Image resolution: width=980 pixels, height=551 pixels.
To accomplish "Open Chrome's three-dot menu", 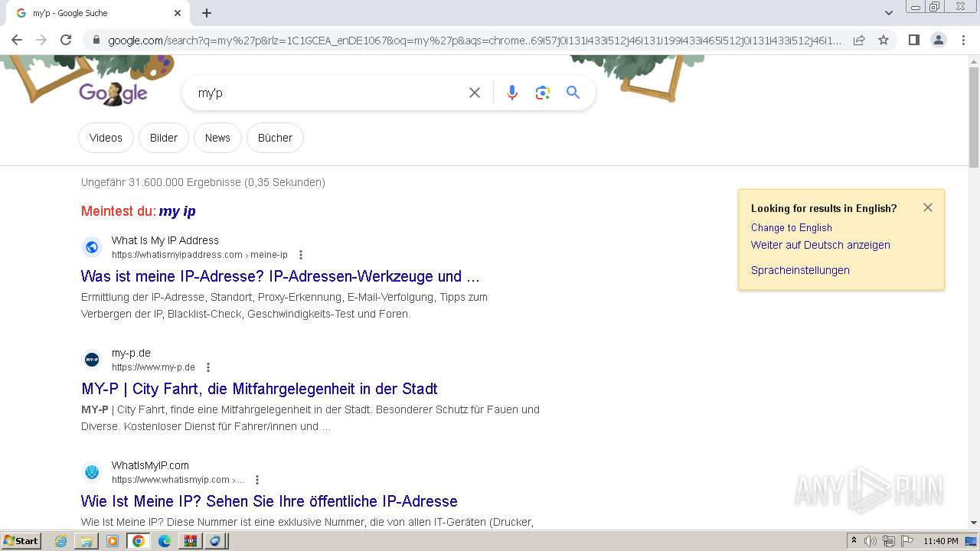I will [963, 40].
